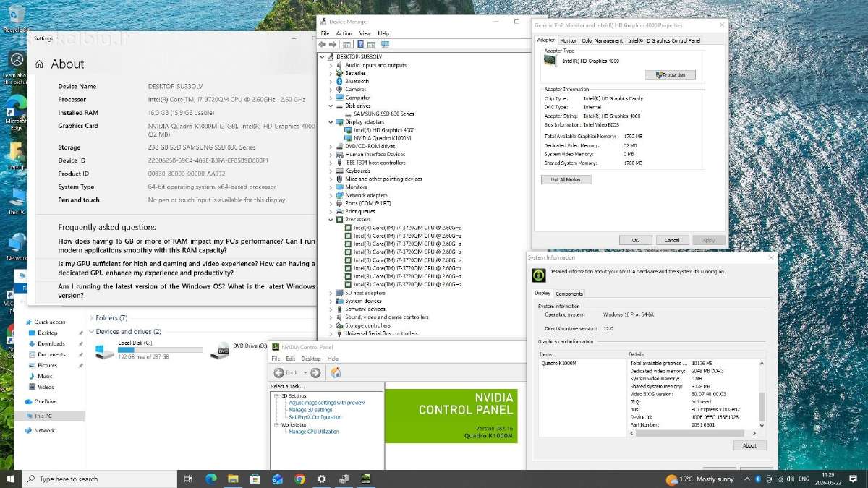Open the View menu in Device Manager
868x488 pixels.
pos(365,33)
